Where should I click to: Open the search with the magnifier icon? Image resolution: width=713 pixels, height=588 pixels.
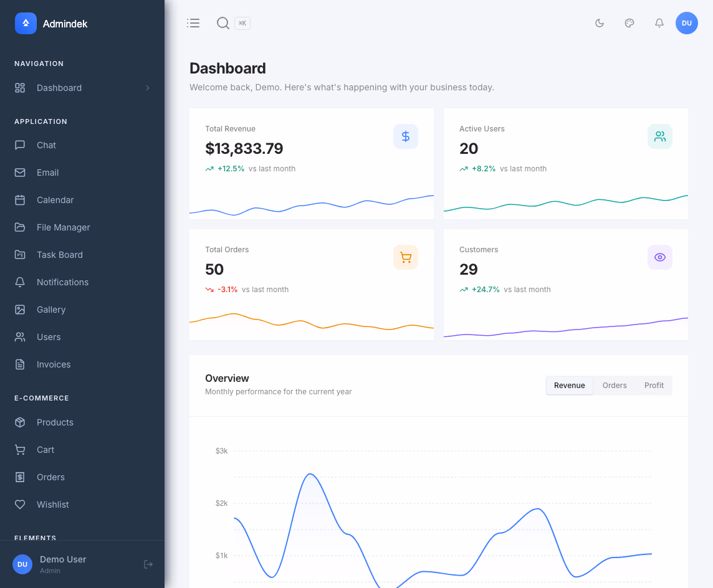point(223,23)
